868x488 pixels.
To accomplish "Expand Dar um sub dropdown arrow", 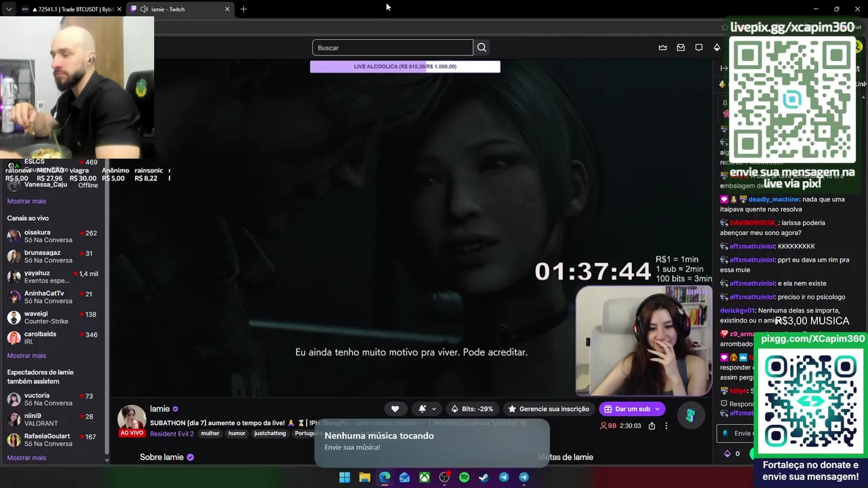I will point(657,409).
